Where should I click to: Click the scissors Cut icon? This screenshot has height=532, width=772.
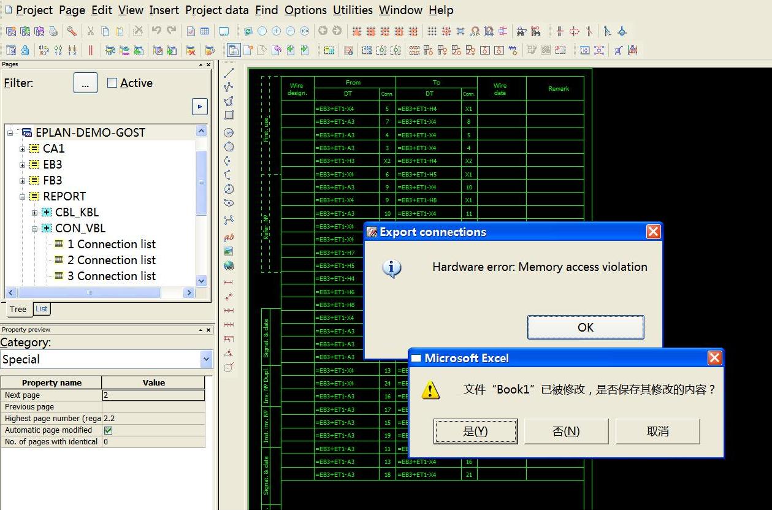[91, 31]
